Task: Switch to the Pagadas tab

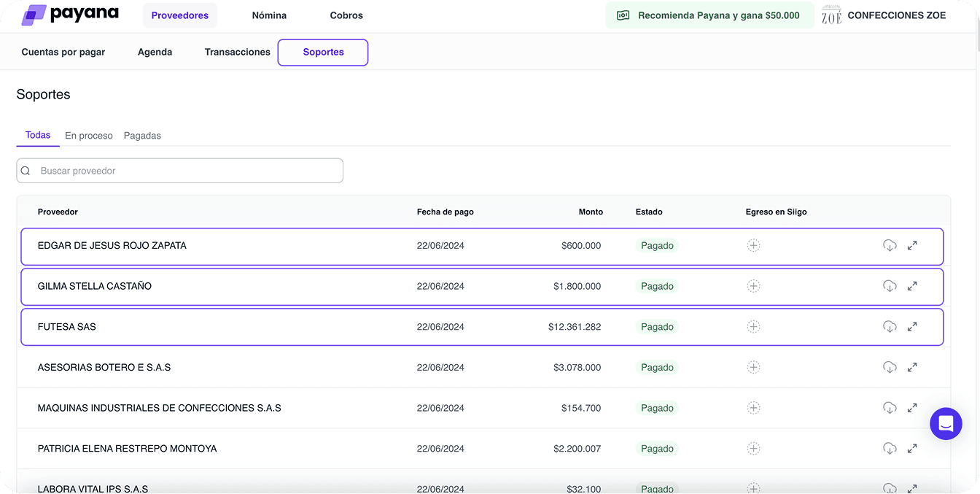Action: [x=142, y=135]
